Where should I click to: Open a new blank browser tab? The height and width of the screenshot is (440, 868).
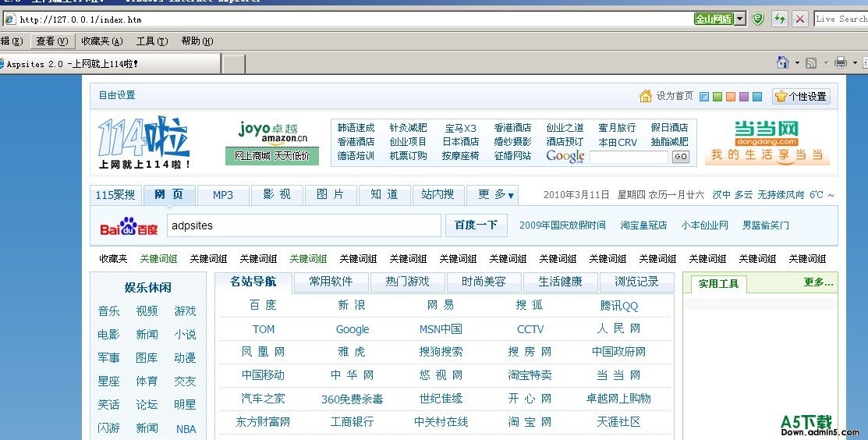coord(234,64)
